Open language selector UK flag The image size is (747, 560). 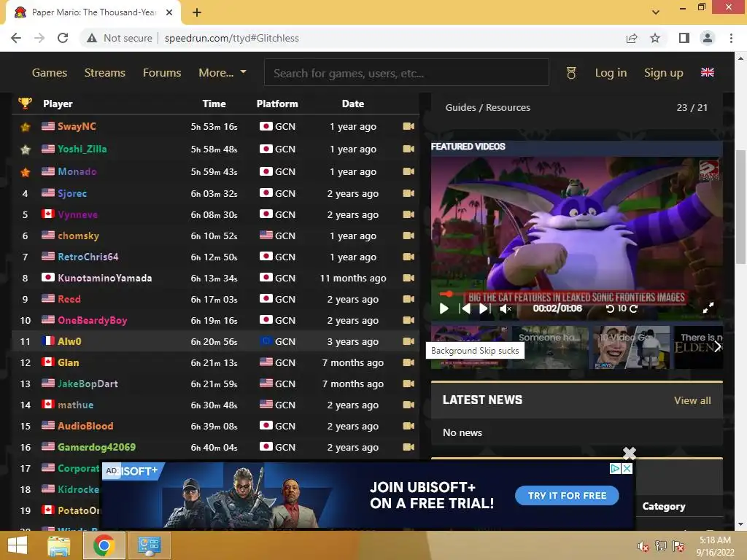click(708, 72)
